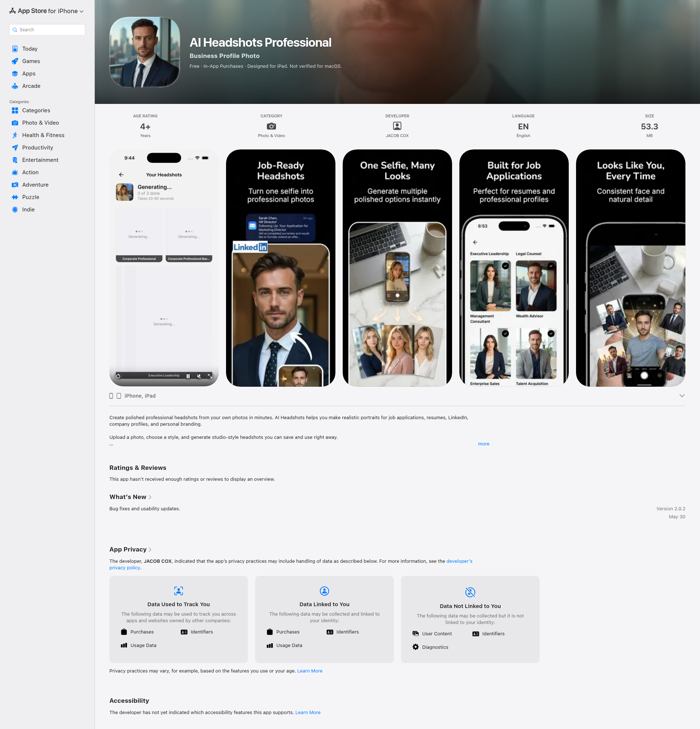Click the Version 2.0.2 label
The height and width of the screenshot is (729, 700).
pyautogui.click(x=670, y=509)
